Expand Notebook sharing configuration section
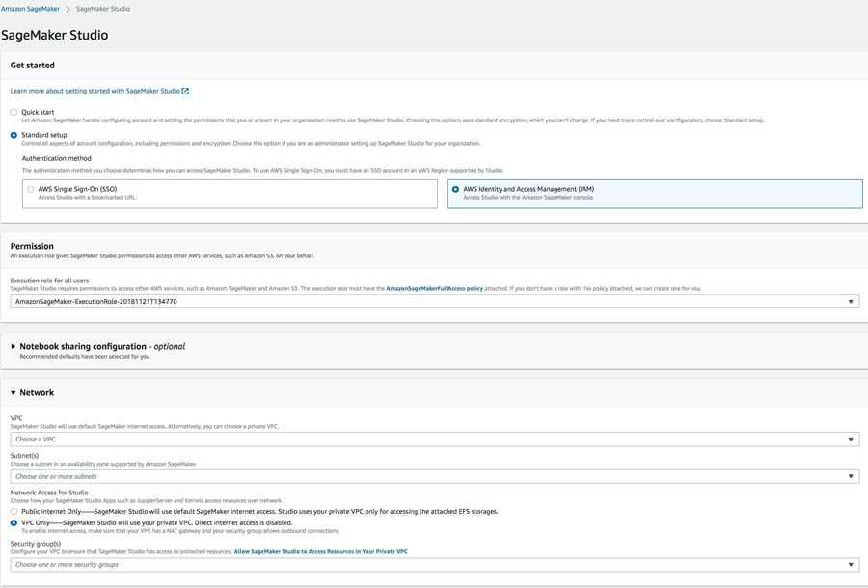The image size is (868, 588). pyautogui.click(x=14, y=346)
